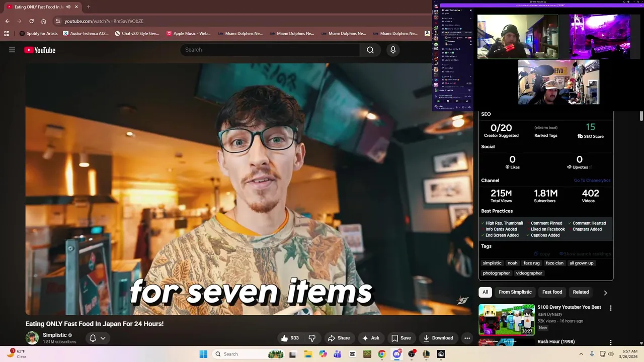This screenshot has height=362, width=644.
Task: Go to YouTube home via logo
Action: click(x=40, y=50)
